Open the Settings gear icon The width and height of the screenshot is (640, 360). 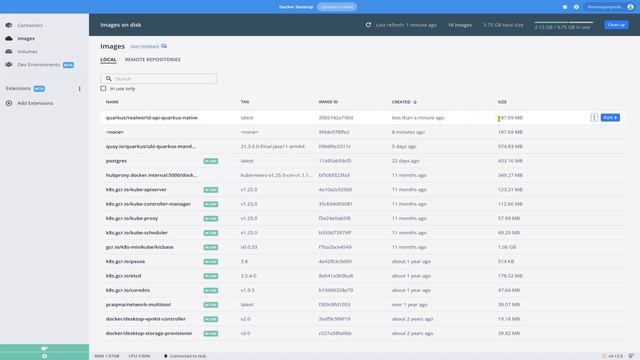tap(576, 7)
